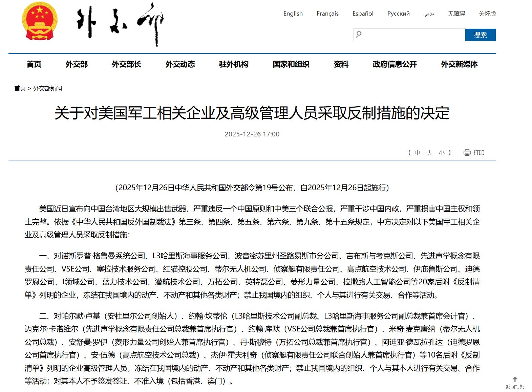Screen dimensions: 532x392
Task: Open the 外交部新闻 breadcrumb link
Action: coord(47,88)
